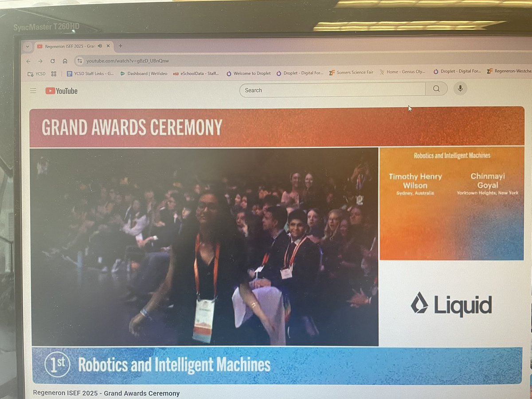Open the YouTube hamburger guide menu
This screenshot has height=399, width=532.
point(33,91)
